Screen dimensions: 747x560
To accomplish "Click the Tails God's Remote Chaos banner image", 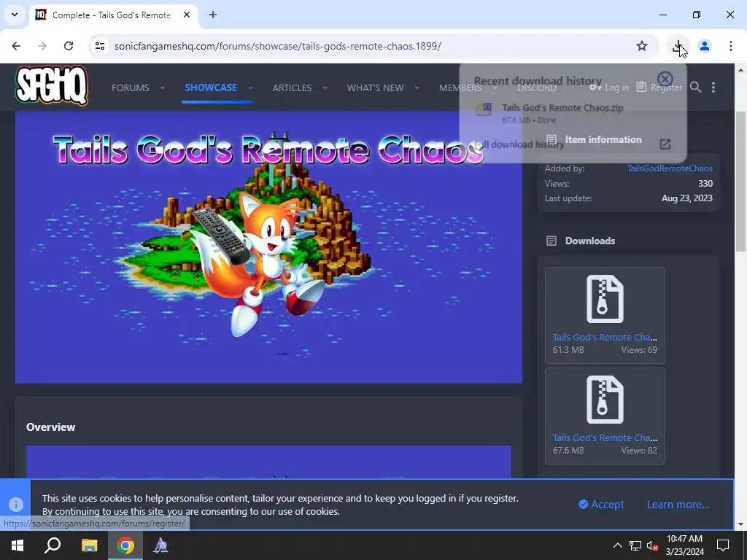I will click(x=268, y=247).
